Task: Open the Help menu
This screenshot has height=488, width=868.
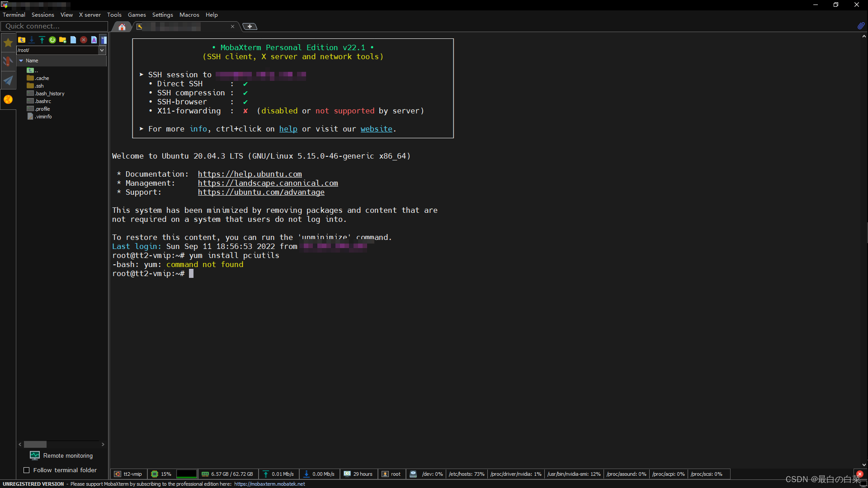Action: coord(212,15)
